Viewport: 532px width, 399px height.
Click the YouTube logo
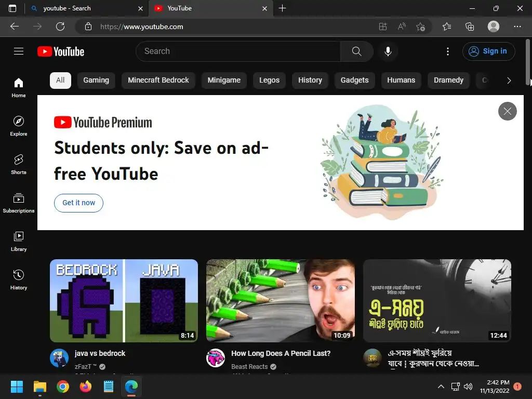click(x=61, y=51)
